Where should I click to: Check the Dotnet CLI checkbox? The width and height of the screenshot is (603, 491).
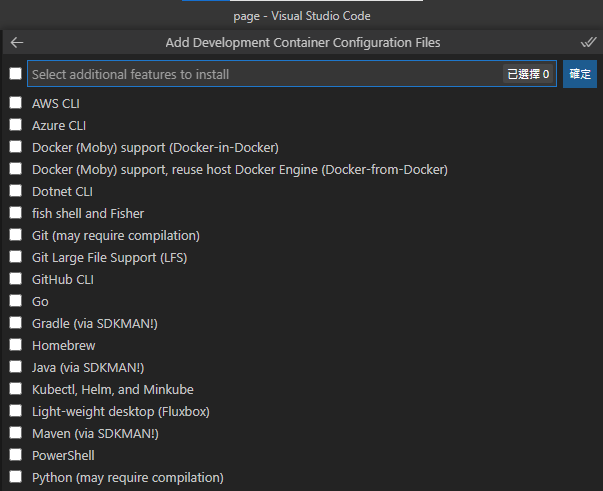[15, 191]
